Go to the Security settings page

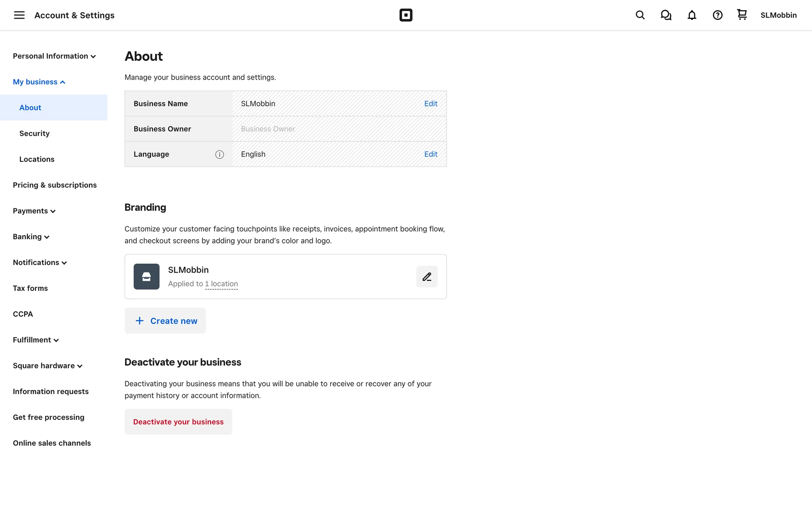pyautogui.click(x=34, y=133)
